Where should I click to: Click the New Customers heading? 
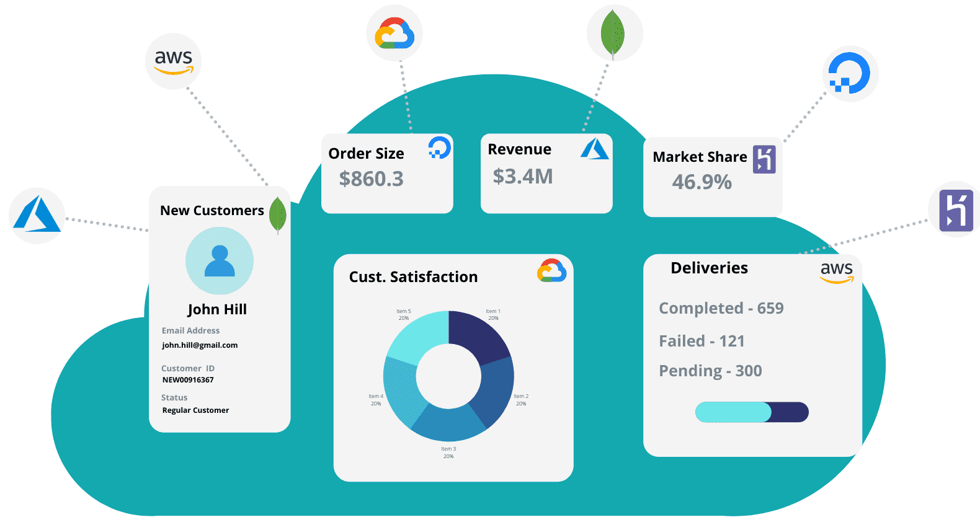212,211
